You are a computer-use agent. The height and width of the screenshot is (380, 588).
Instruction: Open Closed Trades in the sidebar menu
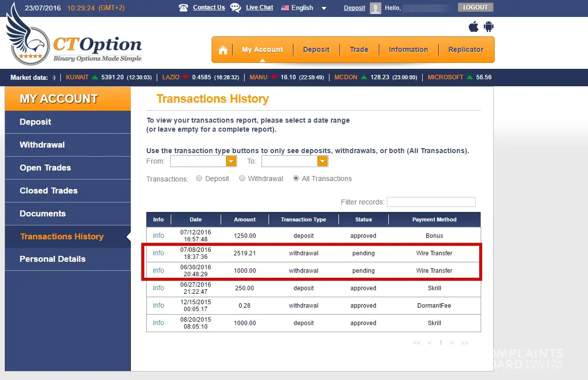click(x=48, y=190)
